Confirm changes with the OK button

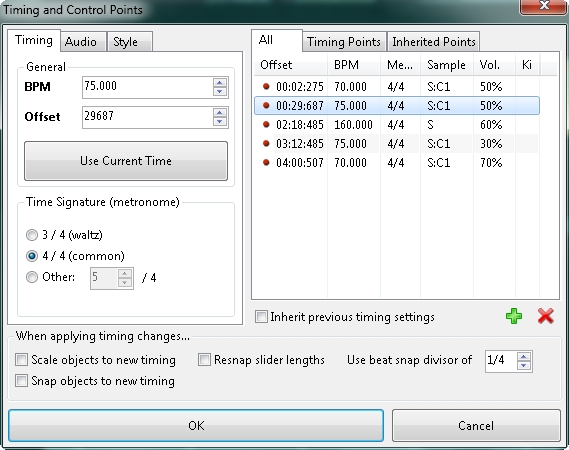[196, 425]
